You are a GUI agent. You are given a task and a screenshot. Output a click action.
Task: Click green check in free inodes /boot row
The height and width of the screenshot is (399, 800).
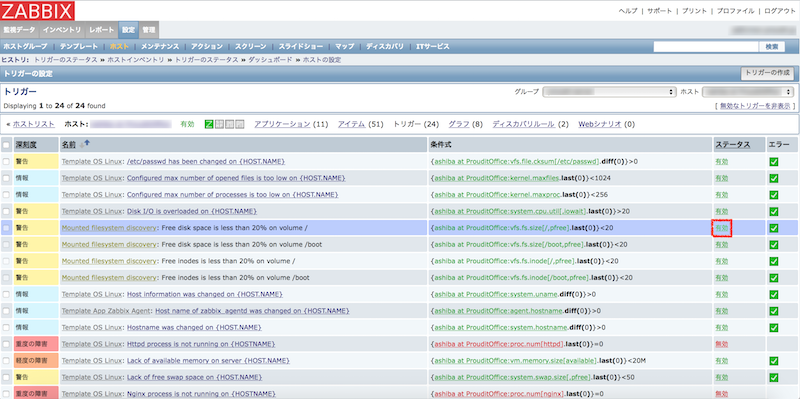[x=774, y=278]
